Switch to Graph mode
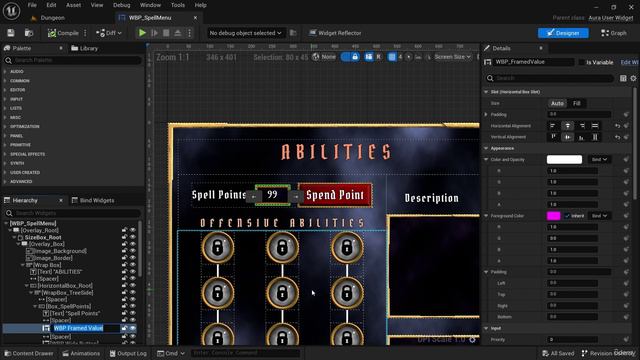The image size is (640, 360). [x=613, y=33]
